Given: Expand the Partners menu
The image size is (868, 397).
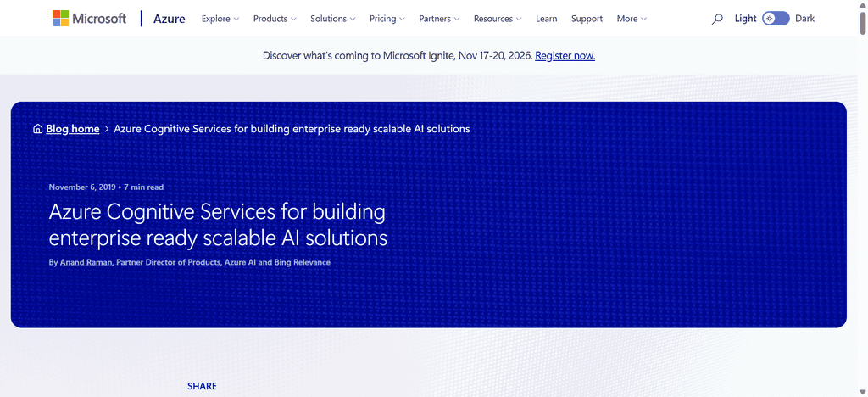Looking at the screenshot, I should (x=439, y=19).
